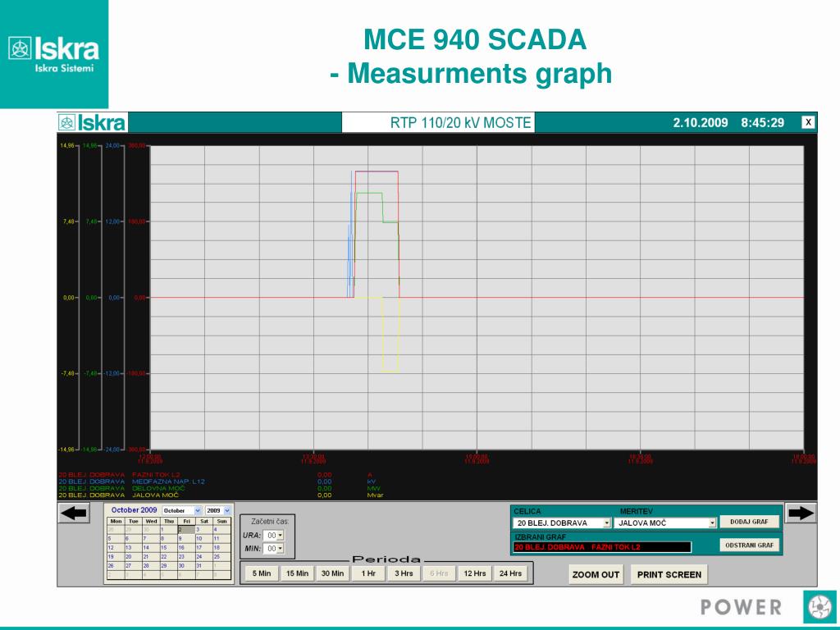Click the October 2009 calendar title
The image size is (840, 630).
(x=134, y=510)
